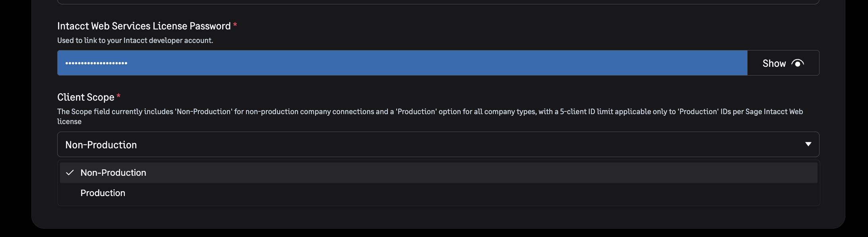The height and width of the screenshot is (237, 868).
Task: Click the checkmark next to Non-Production
Action: click(70, 173)
